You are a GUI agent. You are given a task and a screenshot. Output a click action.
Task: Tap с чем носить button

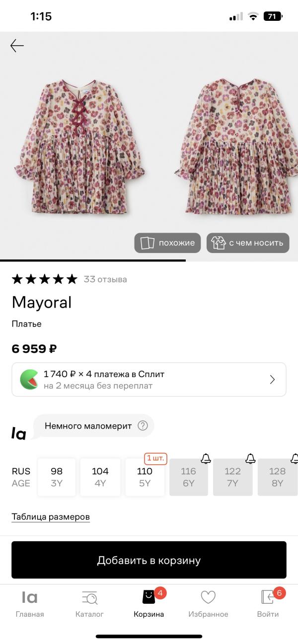[x=248, y=243]
